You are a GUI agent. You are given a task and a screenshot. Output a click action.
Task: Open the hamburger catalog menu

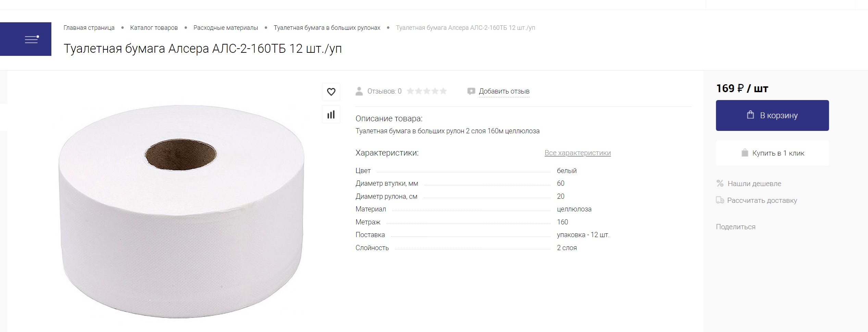tap(26, 39)
